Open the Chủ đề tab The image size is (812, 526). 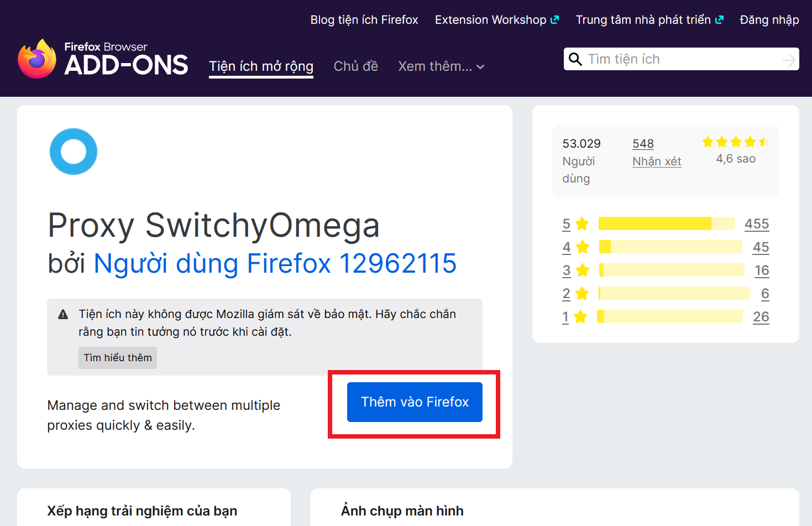pos(356,66)
